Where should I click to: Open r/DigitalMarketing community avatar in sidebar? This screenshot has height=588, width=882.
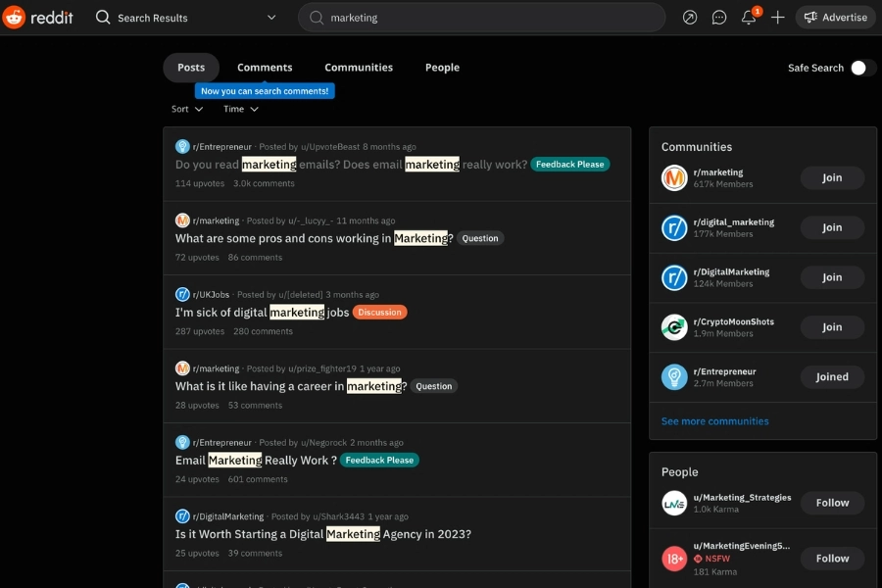[674, 277]
